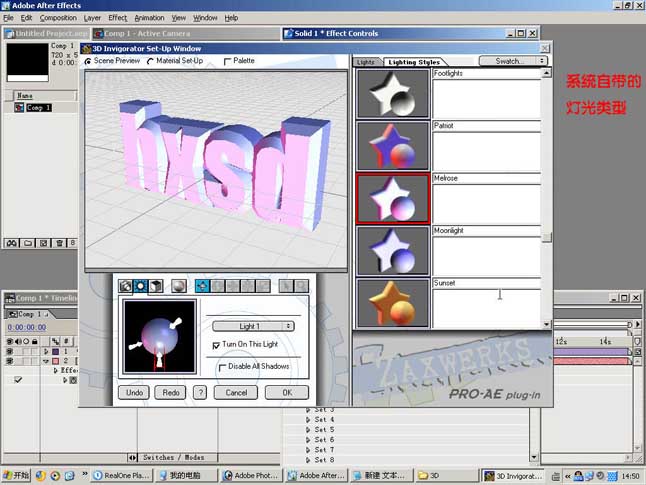Enable the Palette checkbox
646x485 pixels.
click(x=227, y=61)
